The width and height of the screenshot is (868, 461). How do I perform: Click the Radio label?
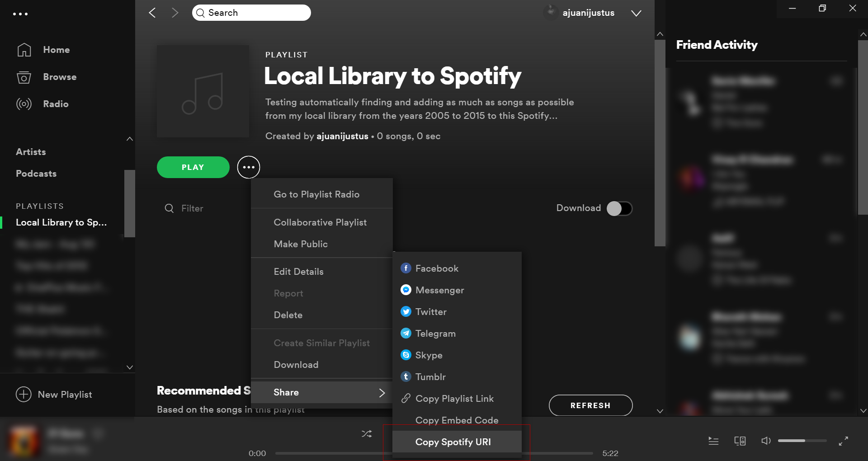click(56, 104)
